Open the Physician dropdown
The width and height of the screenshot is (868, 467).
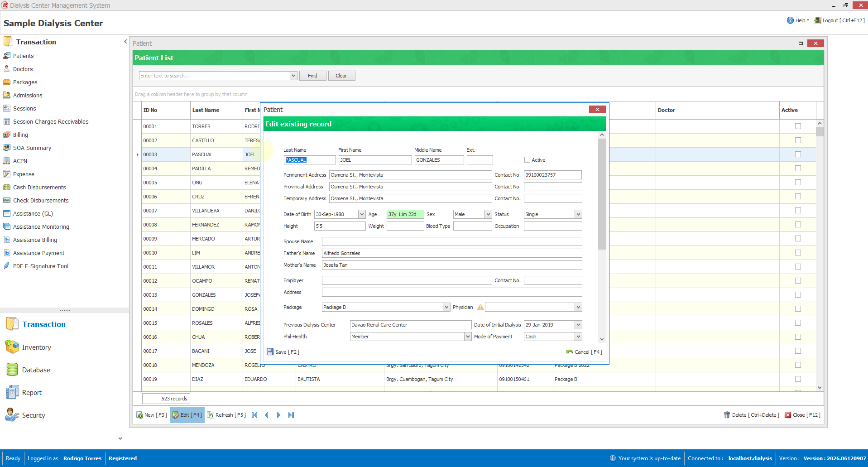(578, 307)
